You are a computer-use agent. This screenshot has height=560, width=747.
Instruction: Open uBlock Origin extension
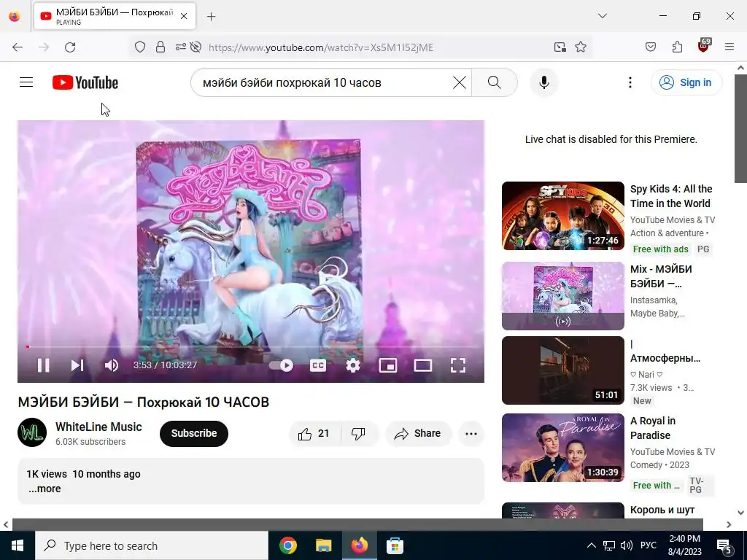point(704,46)
